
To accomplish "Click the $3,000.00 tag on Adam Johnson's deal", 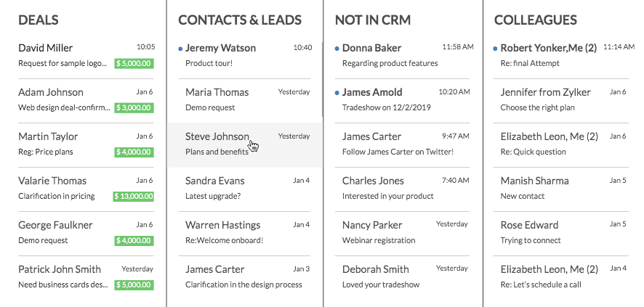I will tap(134, 108).
